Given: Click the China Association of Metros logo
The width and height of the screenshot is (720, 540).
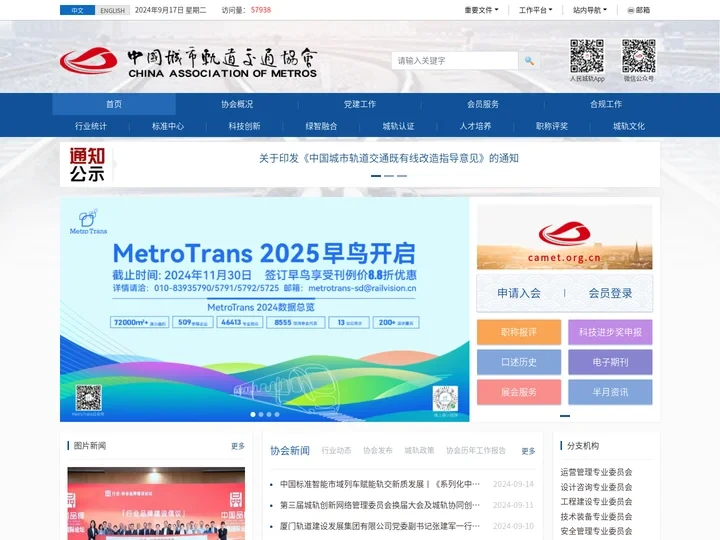Looking at the screenshot, I should pos(188,62).
